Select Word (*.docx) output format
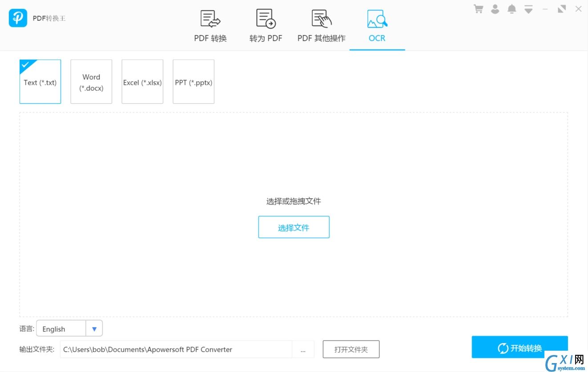The height and width of the screenshot is (372, 588). pyautogui.click(x=91, y=82)
